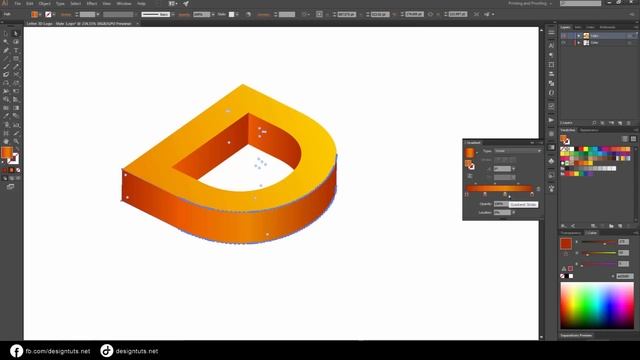Set paint mode to None in toolbox

(18, 170)
